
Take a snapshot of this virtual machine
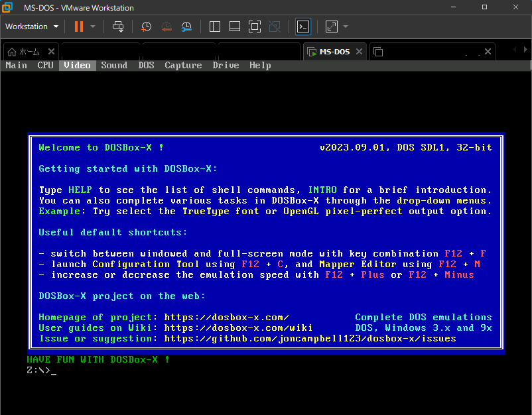tap(146, 27)
